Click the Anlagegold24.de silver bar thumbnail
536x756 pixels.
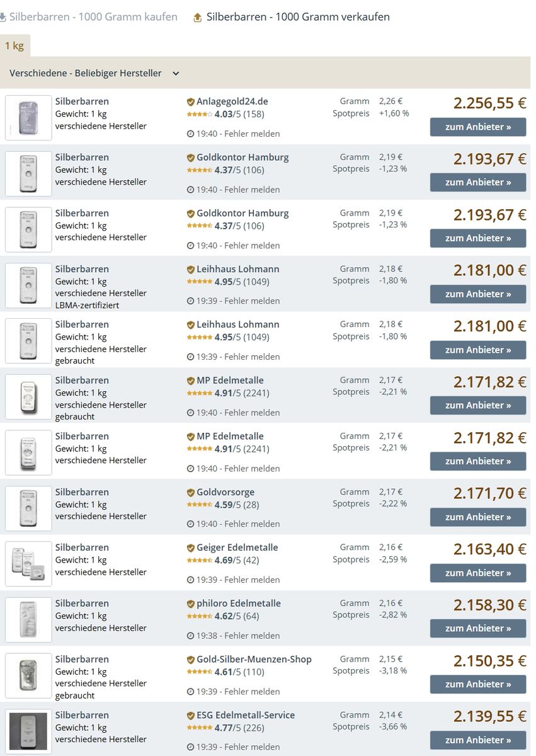(x=28, y=118)
